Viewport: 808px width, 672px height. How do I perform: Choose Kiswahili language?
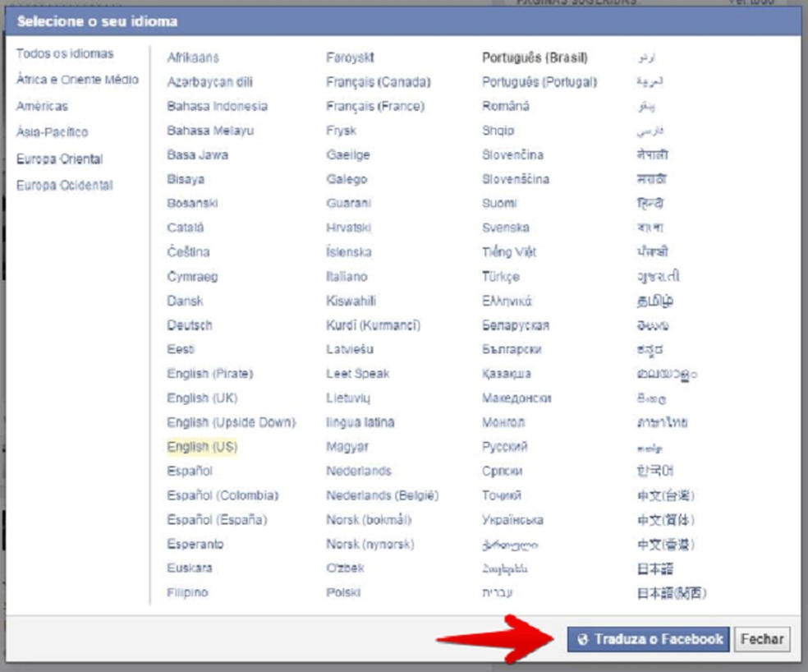pyautogui.click(x=351, y=301)
